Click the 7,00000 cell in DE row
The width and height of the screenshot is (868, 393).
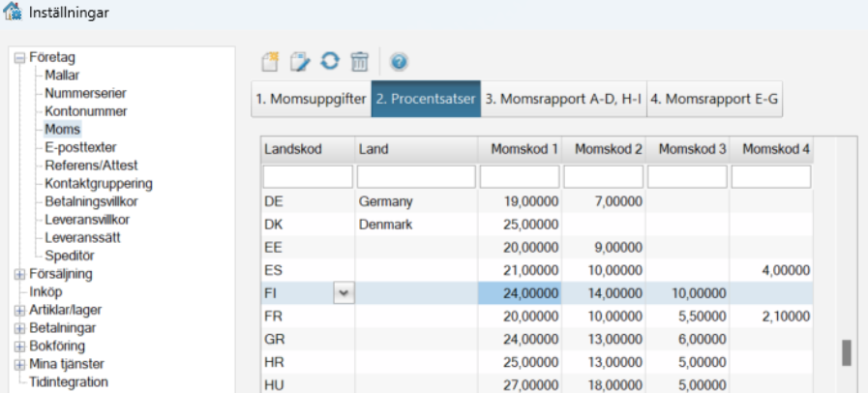(604, 202)
